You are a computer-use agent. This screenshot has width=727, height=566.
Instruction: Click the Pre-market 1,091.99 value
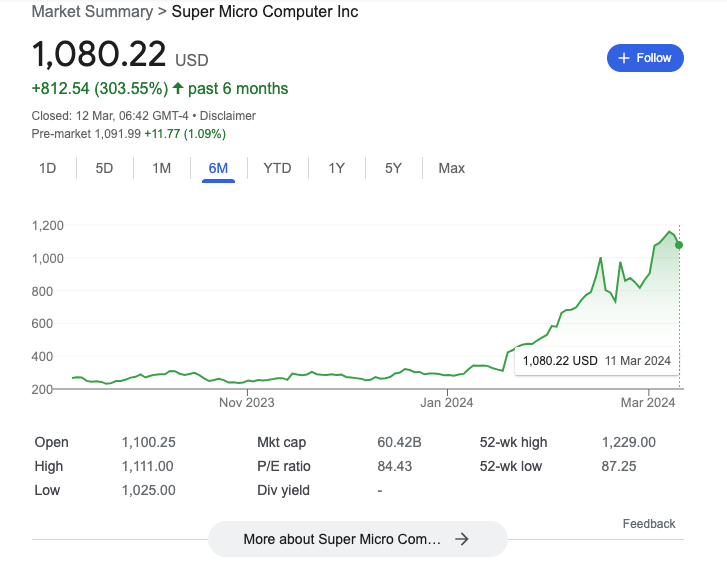pos(117,134)
